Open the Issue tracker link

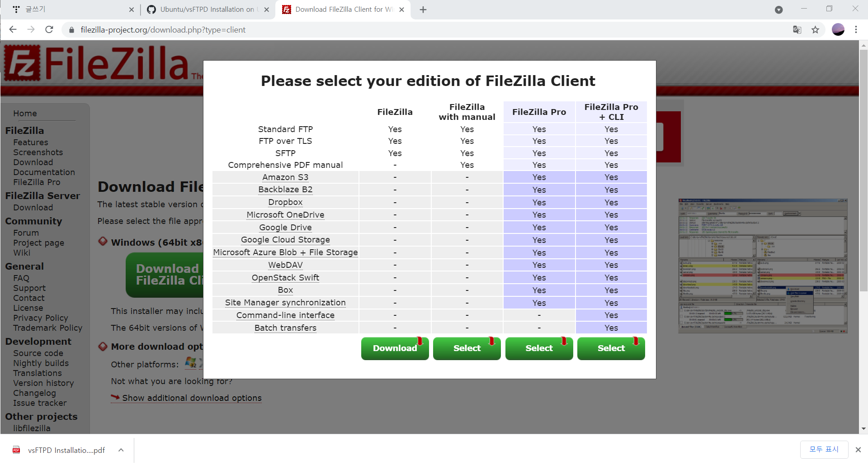point(40,403)
